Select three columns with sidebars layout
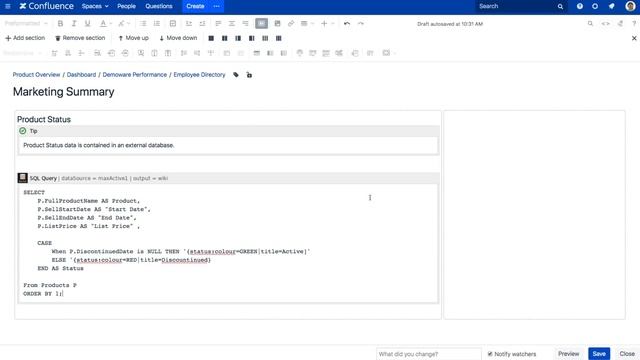The height and width of the screenshot is (360, 640). (278, 38)
